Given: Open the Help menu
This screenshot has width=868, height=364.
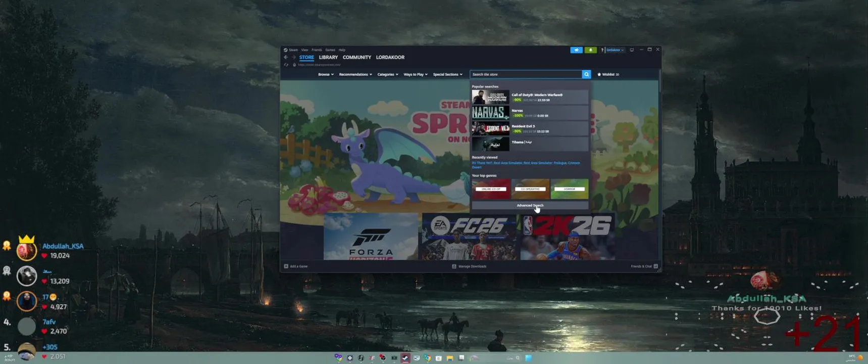Looking at the screenshot, I should [342, 50].
